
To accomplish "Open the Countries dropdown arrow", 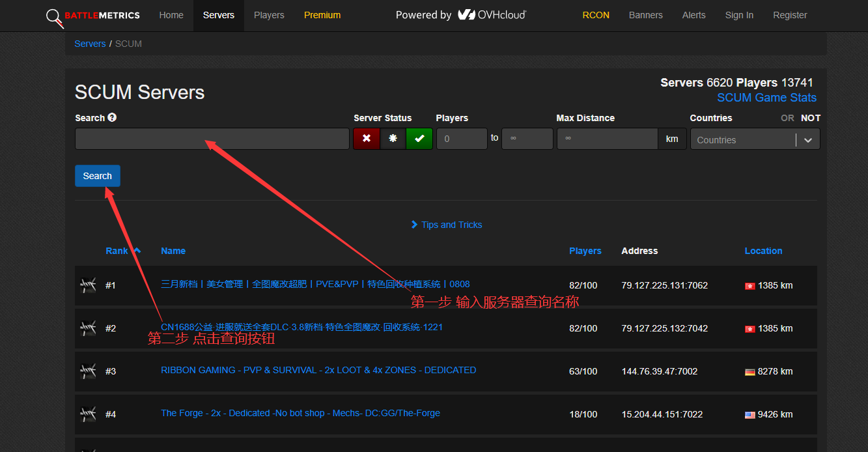I will (x=808, y=140).
